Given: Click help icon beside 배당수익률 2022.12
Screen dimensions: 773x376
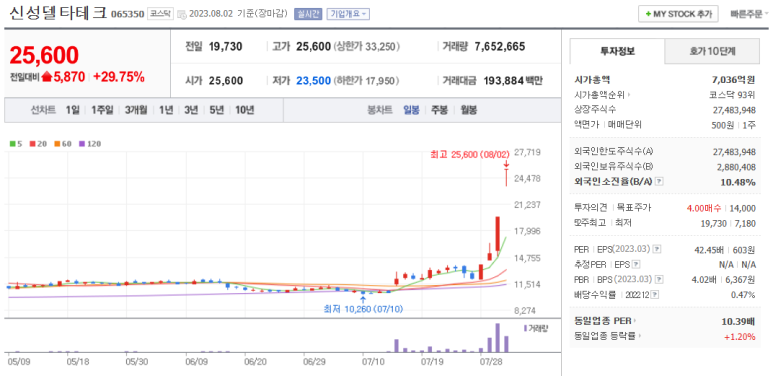Looking at the screenshot, I should click(655, 295).
